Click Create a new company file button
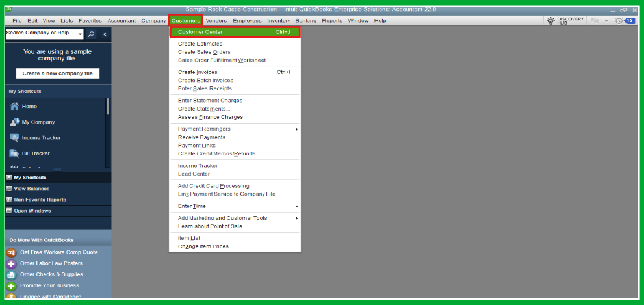 pos(57,73)
